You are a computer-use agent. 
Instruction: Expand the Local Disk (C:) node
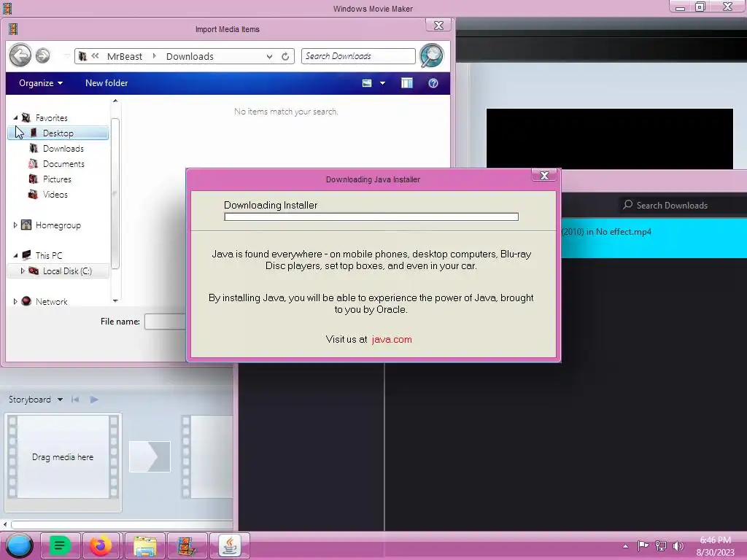(x=23, y=271)
